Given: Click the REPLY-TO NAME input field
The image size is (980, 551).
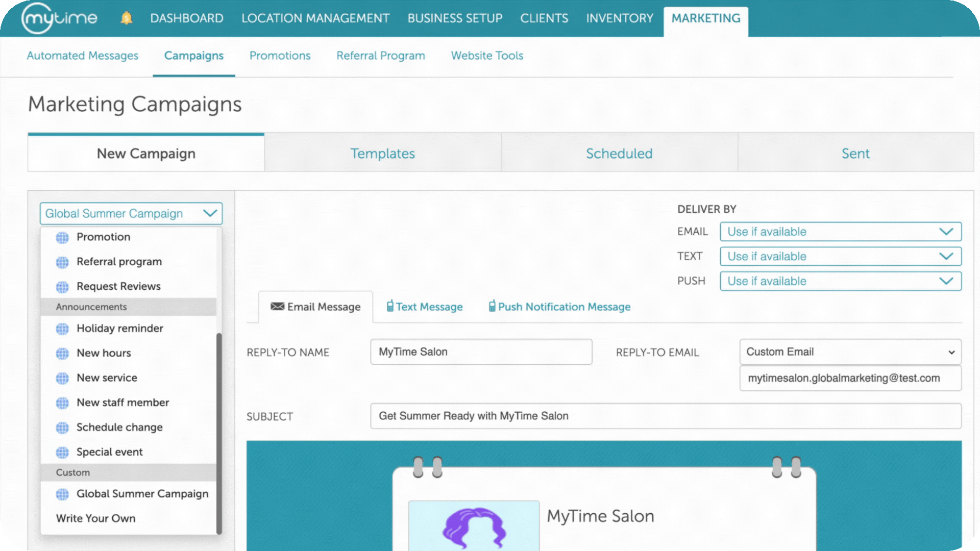Looking at the screenshot, I should 481,352.
